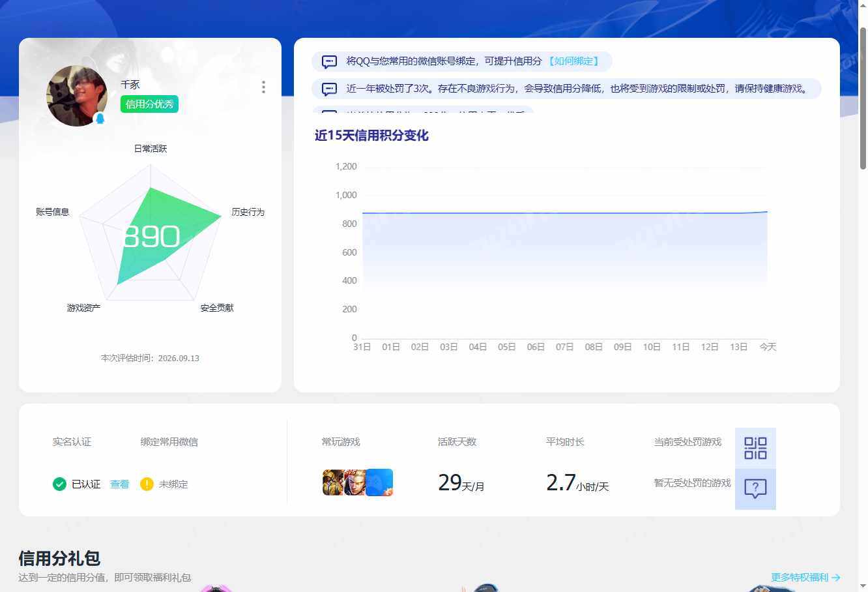
Task: Click the blue game icon under 常玩游戏
Action: pyautogui.click(x=379, y=482)
